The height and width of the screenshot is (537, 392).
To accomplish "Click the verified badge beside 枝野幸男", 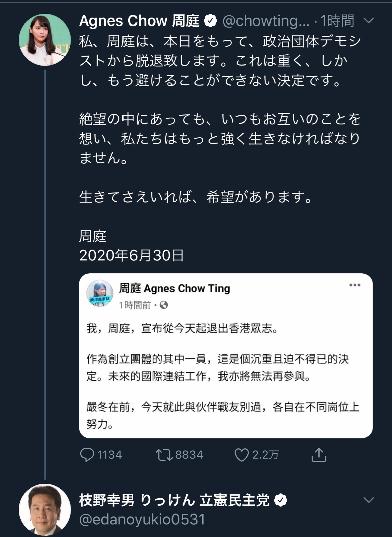I will (280, 500).
